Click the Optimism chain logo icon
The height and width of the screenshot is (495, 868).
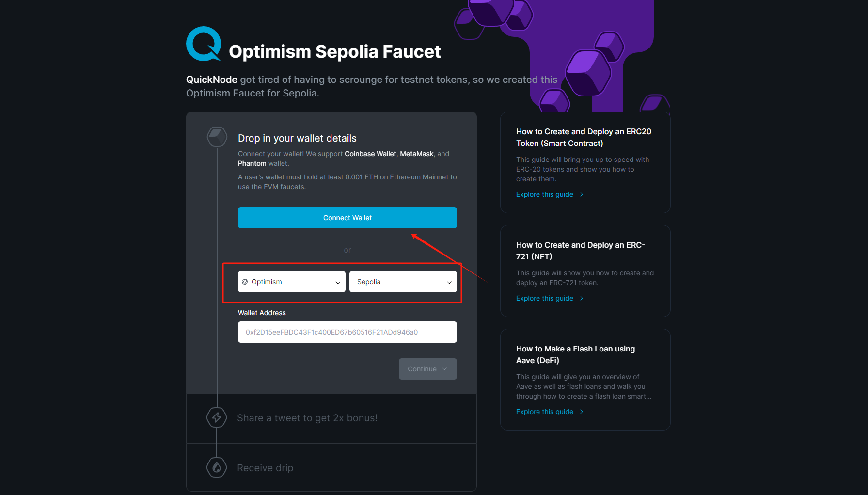pyautogui.click(x=245, y=282)
